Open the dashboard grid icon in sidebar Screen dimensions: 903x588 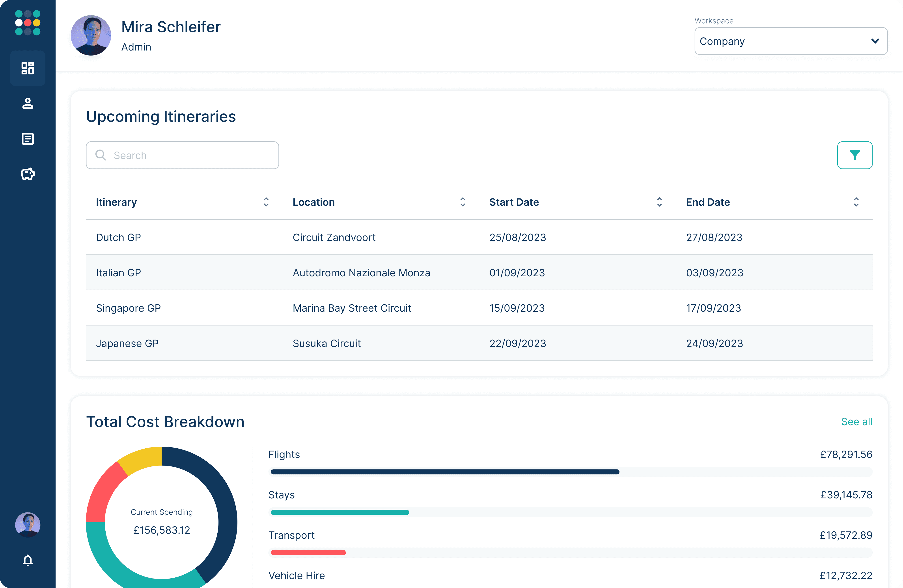click(28, 68)
